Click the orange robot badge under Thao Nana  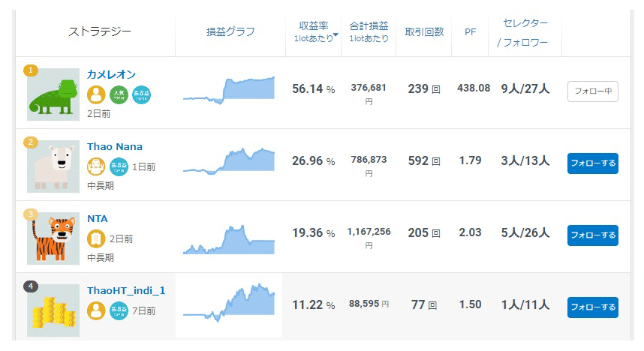(96, 166)
